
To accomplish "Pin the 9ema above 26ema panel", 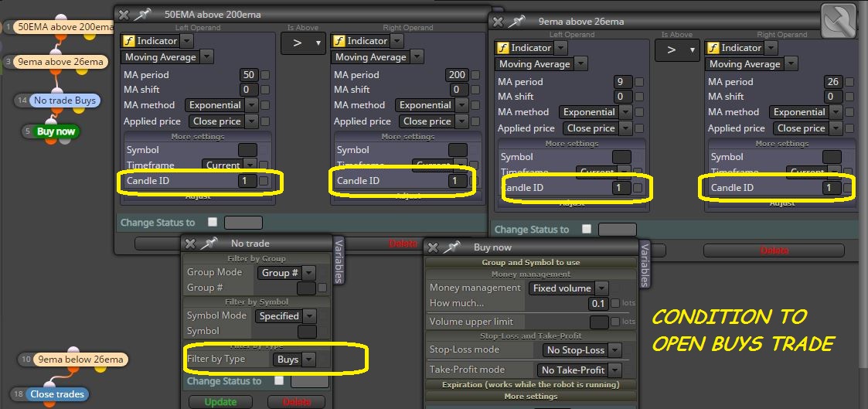I will coord(517,22).
